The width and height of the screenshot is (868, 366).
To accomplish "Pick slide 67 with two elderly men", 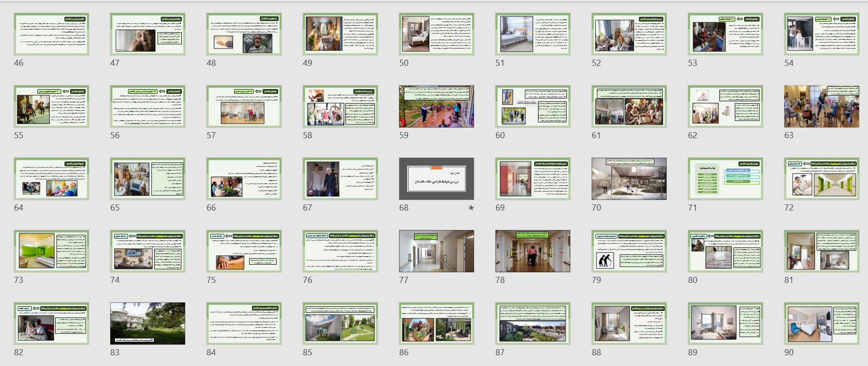I will pos(340,179).
